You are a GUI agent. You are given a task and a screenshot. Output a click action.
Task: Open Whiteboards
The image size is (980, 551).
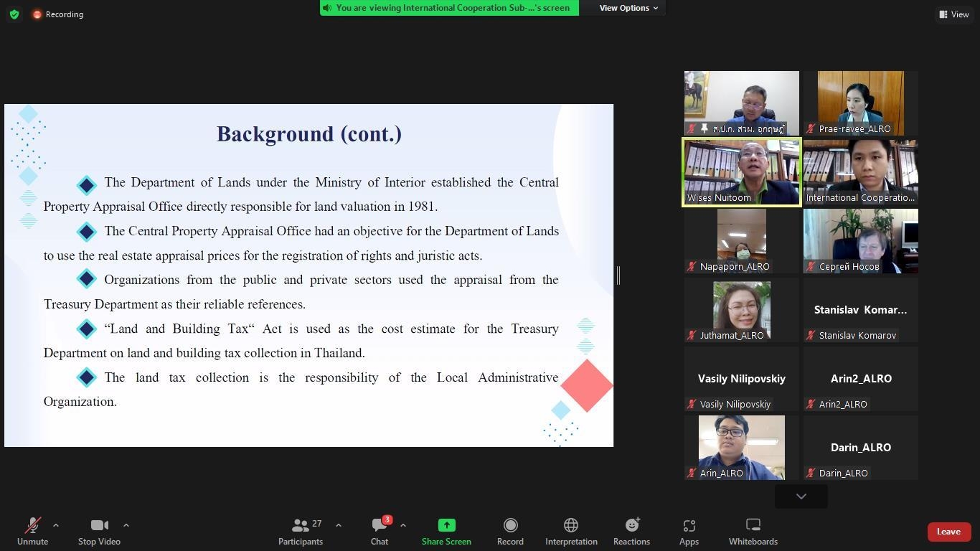point(753,532)
